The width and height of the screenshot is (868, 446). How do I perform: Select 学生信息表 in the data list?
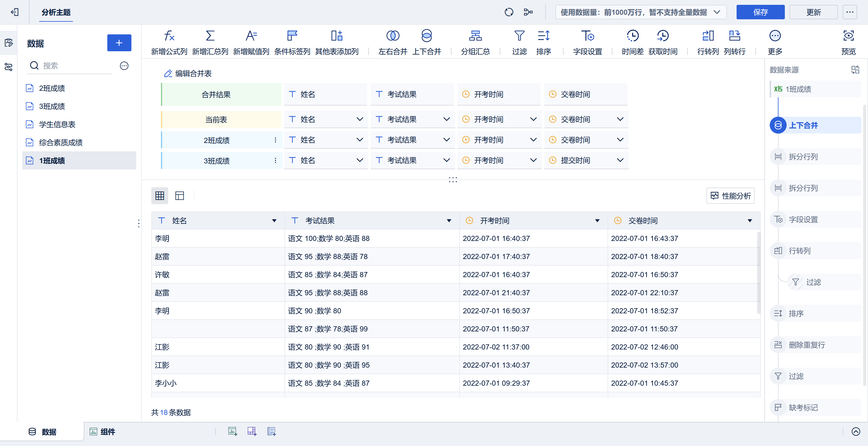[57, 125]
